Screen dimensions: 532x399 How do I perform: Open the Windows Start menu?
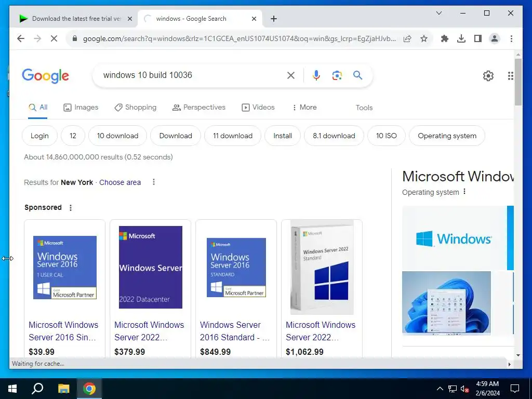pos(12,389)
